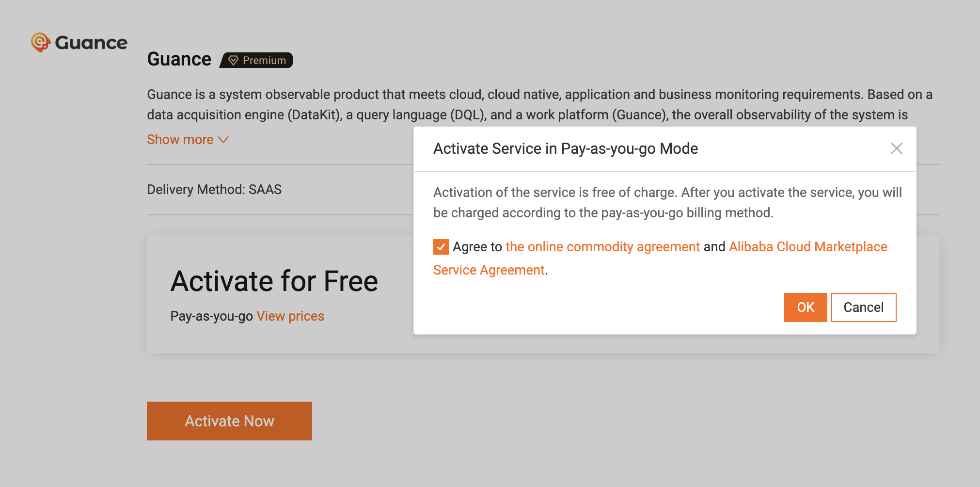
Task: Click the 'Activate for Free' heading
Action: tap(274, 281)
